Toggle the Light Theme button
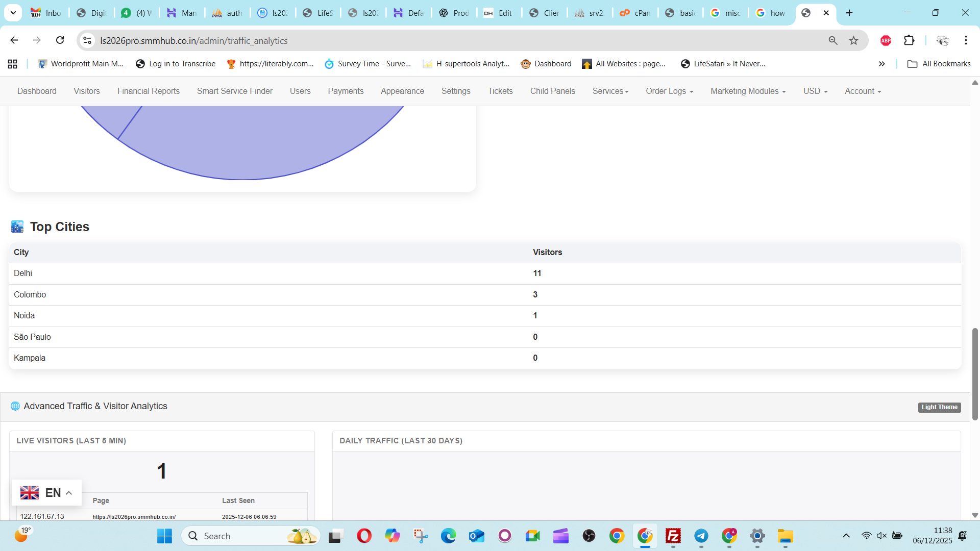The height and width of the screenshot is (551, 980). tap(939, 407)
